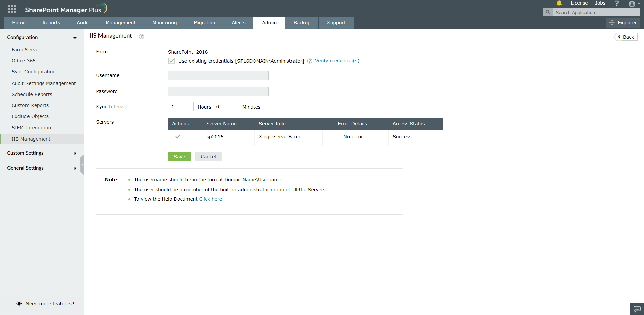
Task: Cancel the IIS Management changes
Action: point(208,157)
